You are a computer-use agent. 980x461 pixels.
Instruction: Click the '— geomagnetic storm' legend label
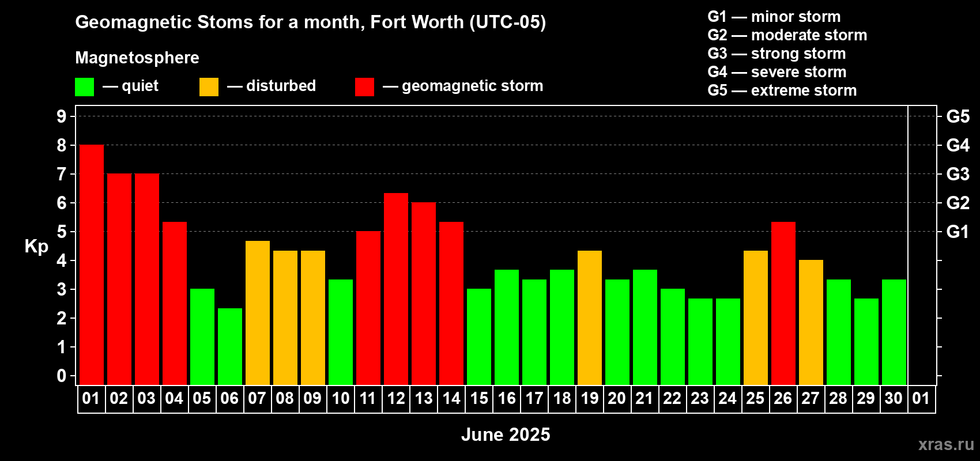point(463,86)
